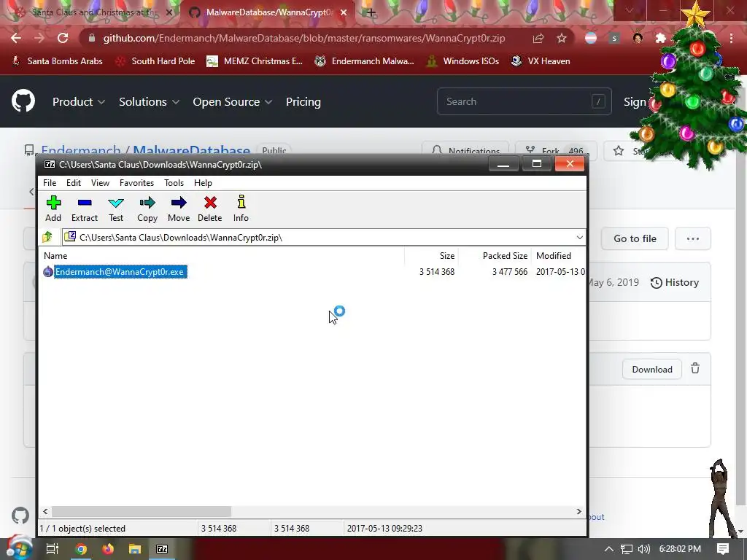Click the Download button on GitHub

point(651,370)
